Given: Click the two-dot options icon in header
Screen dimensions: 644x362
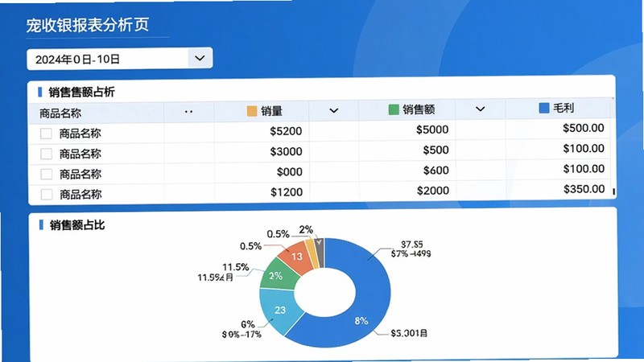Looking at the screenshot, I should click(x=188, y=112).
